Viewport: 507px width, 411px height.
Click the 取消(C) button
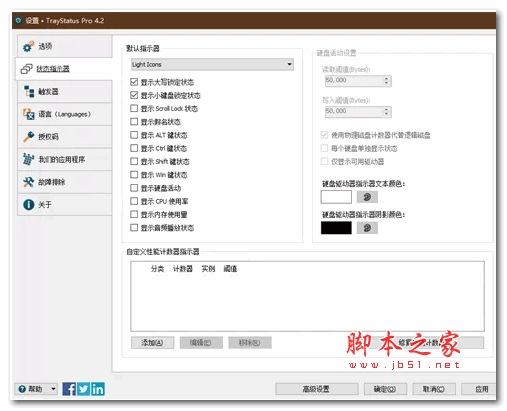point(434,389)
